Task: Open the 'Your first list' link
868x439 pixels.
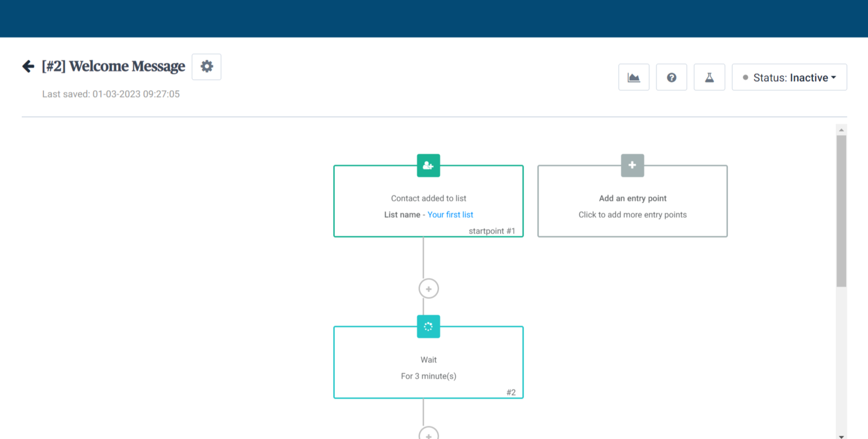Action: 450,215
